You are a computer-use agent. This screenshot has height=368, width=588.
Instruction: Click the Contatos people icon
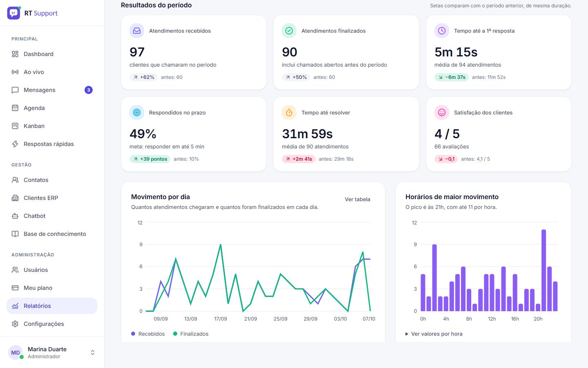(15, 180)
